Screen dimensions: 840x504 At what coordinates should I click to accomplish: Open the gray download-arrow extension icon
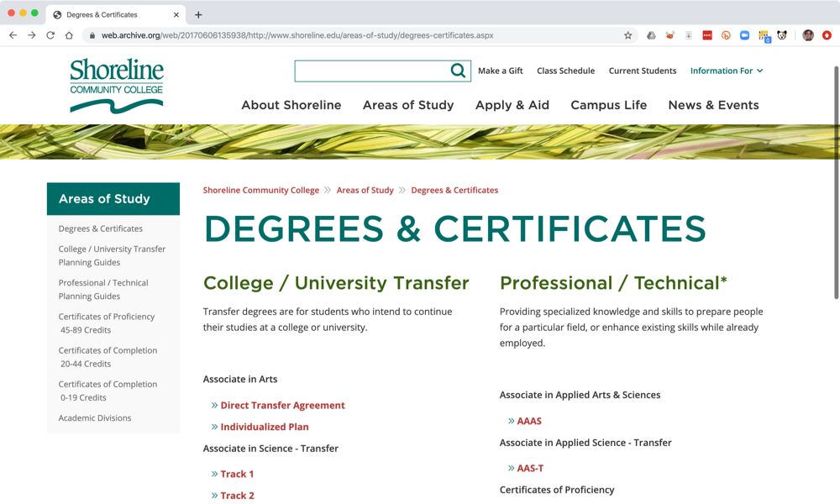coord(689,35)
